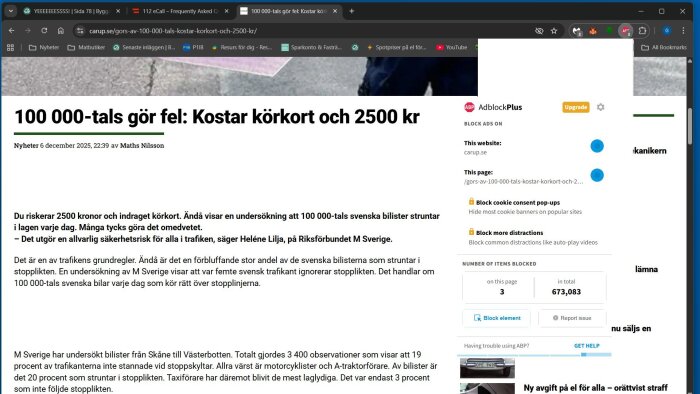The width and height of the screenshot is (700, 394).
Task: Click the popup bottom progress bar handle
Action: click(583, 355)
